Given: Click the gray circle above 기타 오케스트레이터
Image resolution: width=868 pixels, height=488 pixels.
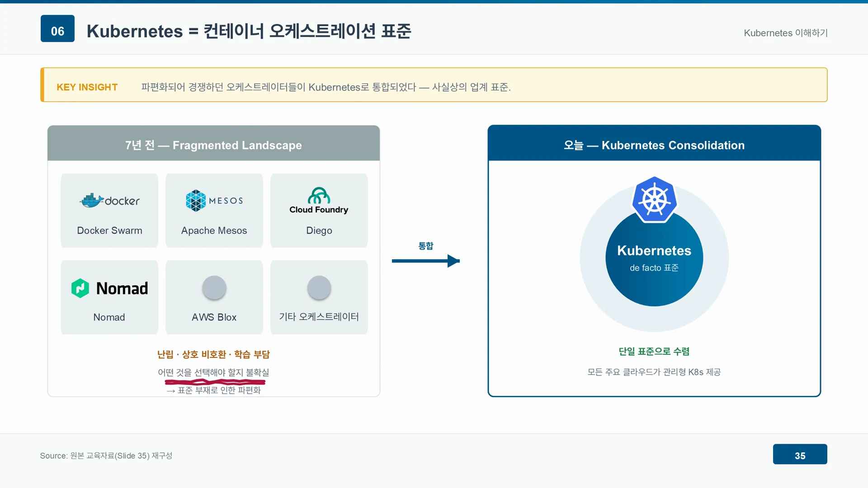Looking at the screenshot, I should pos(319,287).
